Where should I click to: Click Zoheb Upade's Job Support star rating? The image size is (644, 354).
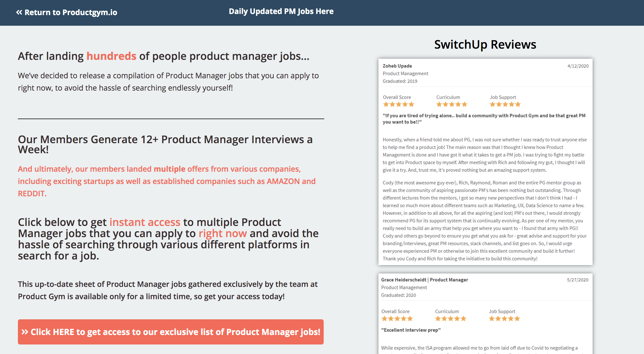tap(505, 105)
